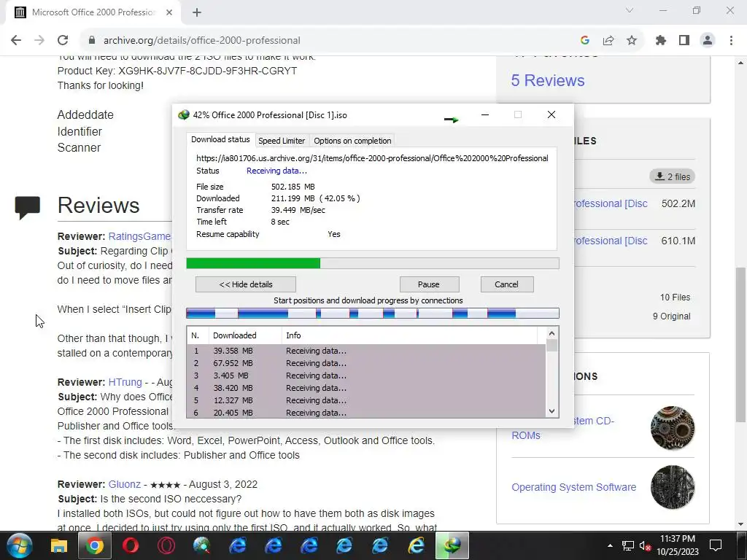This screenshot has width=747, height=560.
Task: Show hidden system tray icons
Action: coord(610,545)
